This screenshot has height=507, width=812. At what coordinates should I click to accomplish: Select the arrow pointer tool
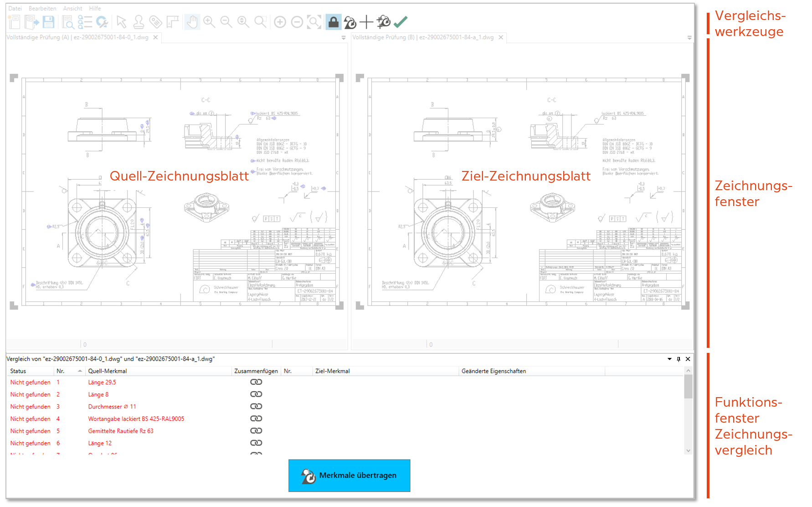tap(121, 22)
